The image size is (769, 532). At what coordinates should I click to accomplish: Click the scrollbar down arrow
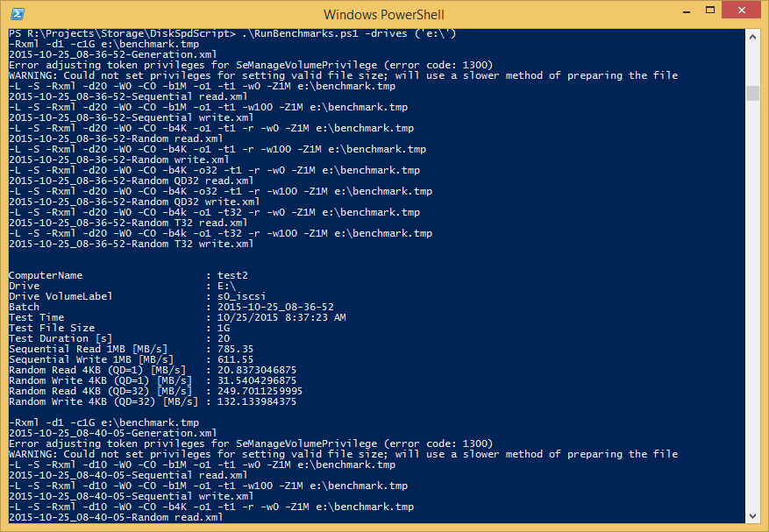[x=752, y=515]
